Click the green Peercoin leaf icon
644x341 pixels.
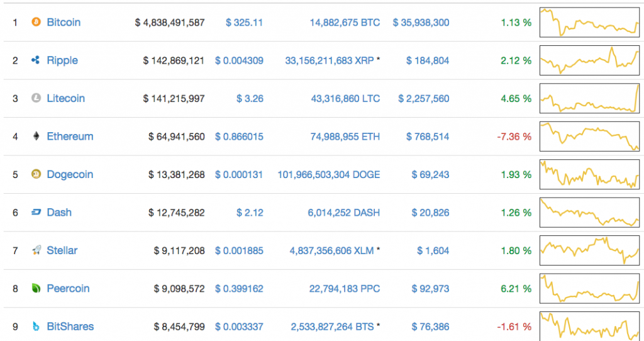pyautogui.click(x=36, y=288)
